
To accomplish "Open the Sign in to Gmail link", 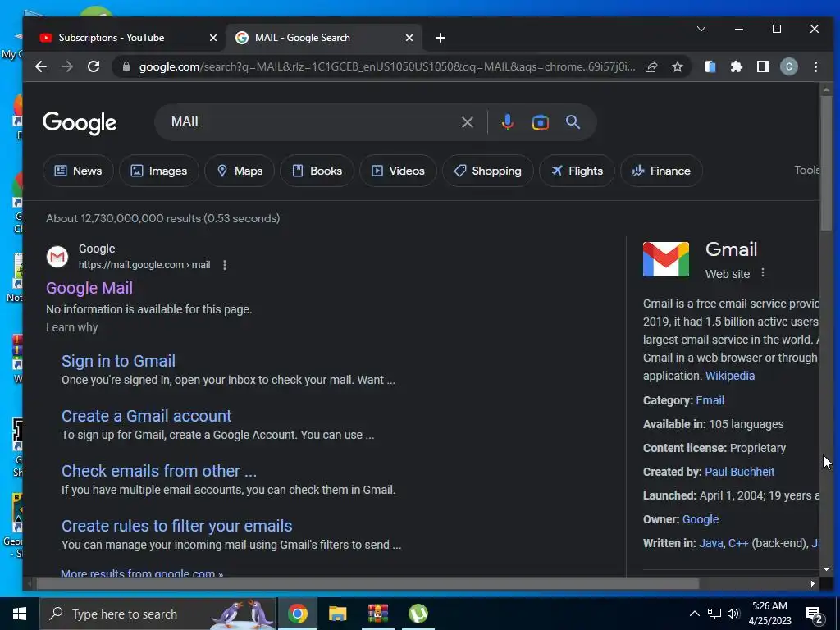I will coord(118,361).
